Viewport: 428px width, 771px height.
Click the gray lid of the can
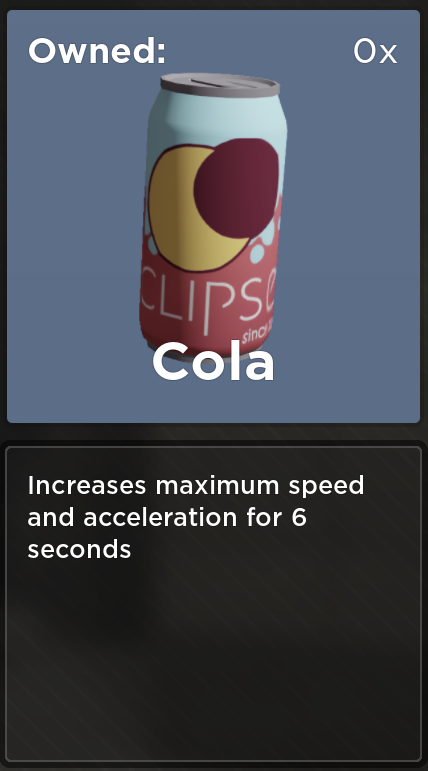click(x=220, y=86)
